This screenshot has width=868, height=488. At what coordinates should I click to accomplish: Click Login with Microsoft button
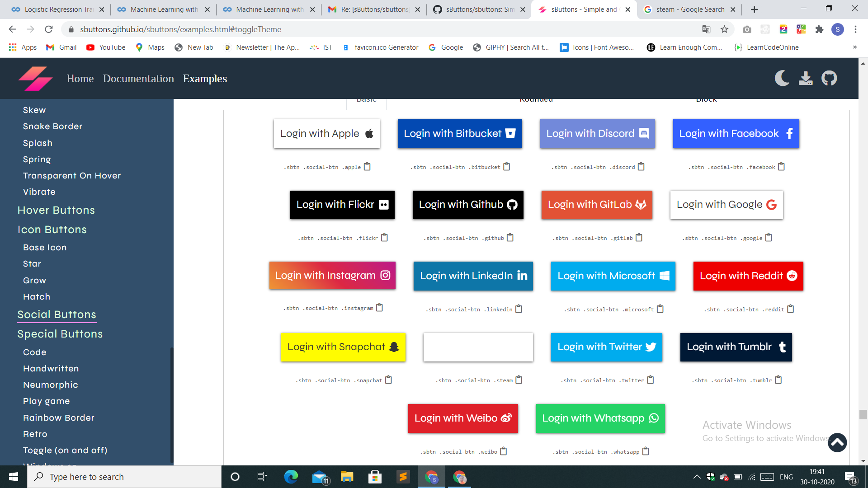(613, 276)
